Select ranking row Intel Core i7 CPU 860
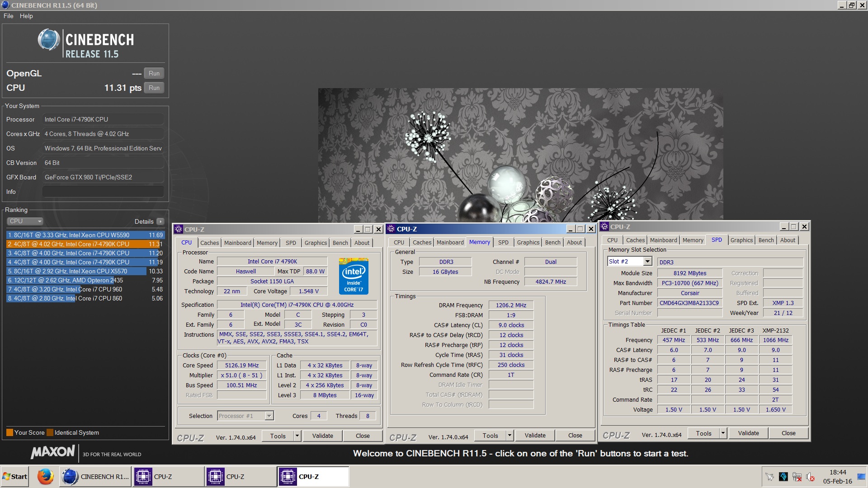This screenshot has height=488, width=868. coord(85,298)
